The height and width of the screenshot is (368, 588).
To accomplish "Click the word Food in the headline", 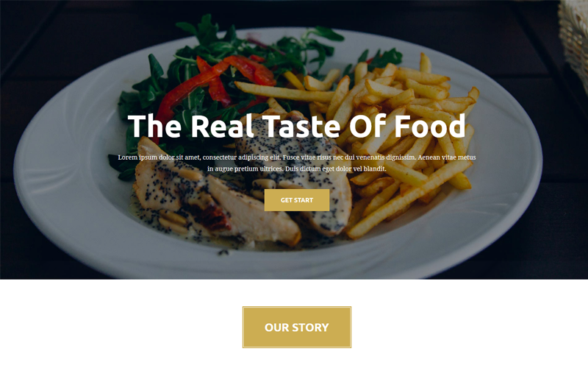I will pyautogui.click(x=430, y=126).
